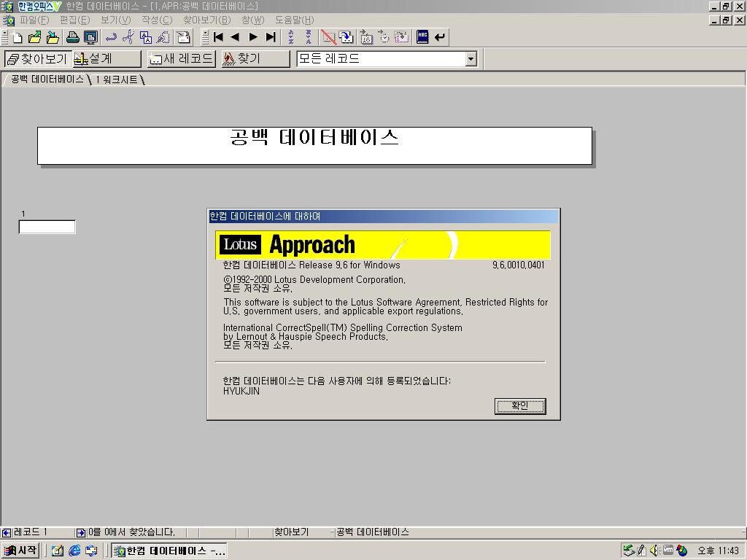Image resolution: width=747 pixels, height=560 pixels.
Task: Click the toolbar drag handle before new-file icon
Action: point(5,37)
